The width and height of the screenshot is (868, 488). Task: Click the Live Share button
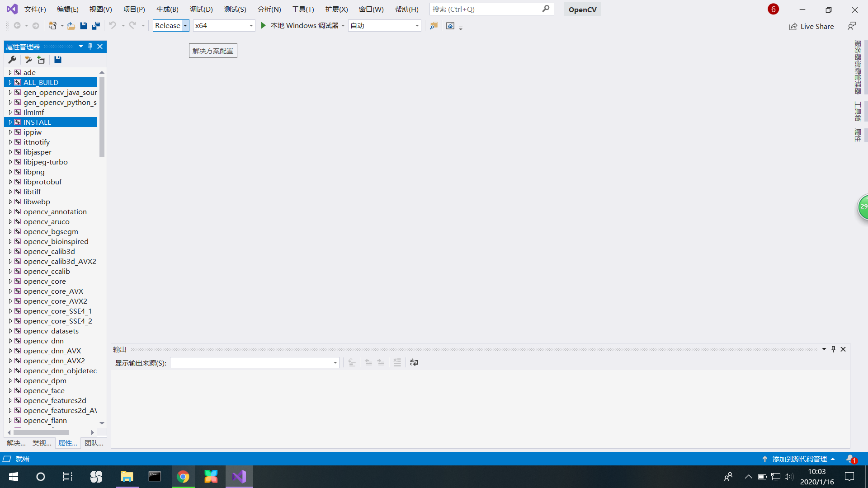[811, 26]
